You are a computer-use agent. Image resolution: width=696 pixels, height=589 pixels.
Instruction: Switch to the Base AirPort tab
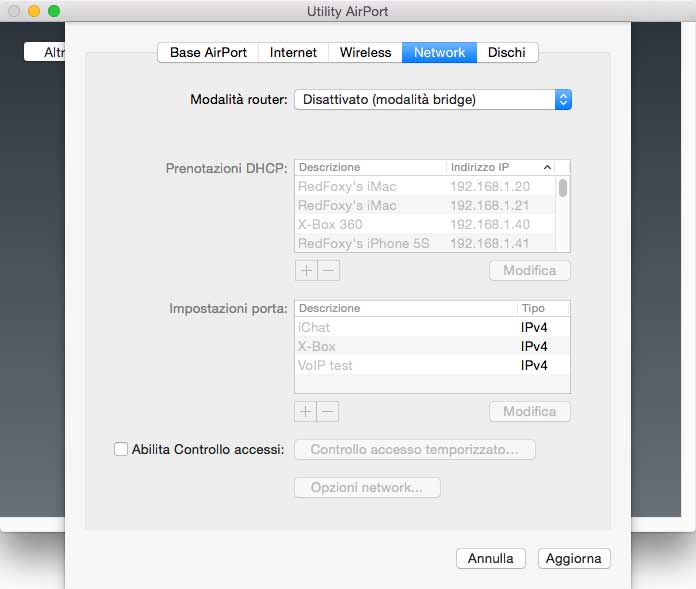tap(208, 53)
